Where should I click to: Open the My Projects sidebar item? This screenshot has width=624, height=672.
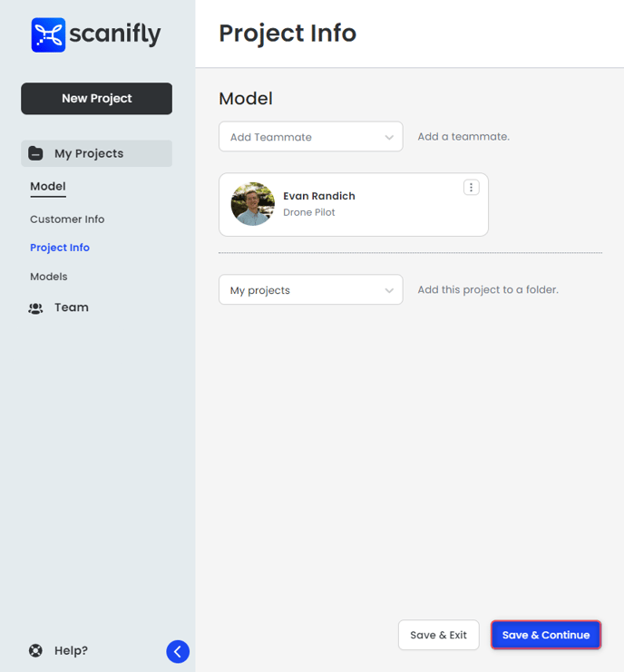pyautogui.click(x=96, y=153)
